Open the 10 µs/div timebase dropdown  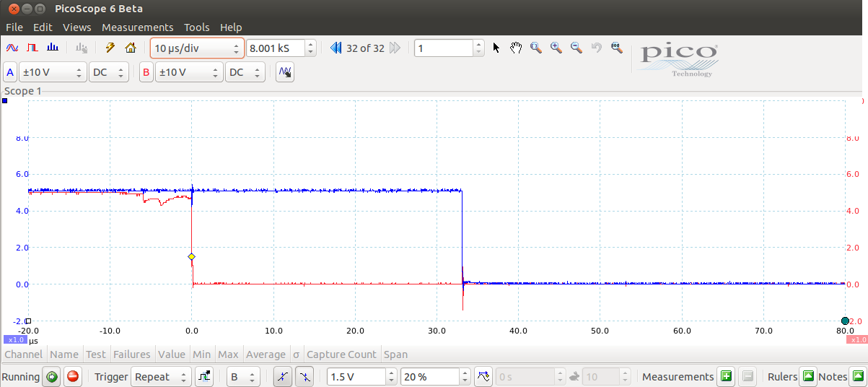pos(197,48)
